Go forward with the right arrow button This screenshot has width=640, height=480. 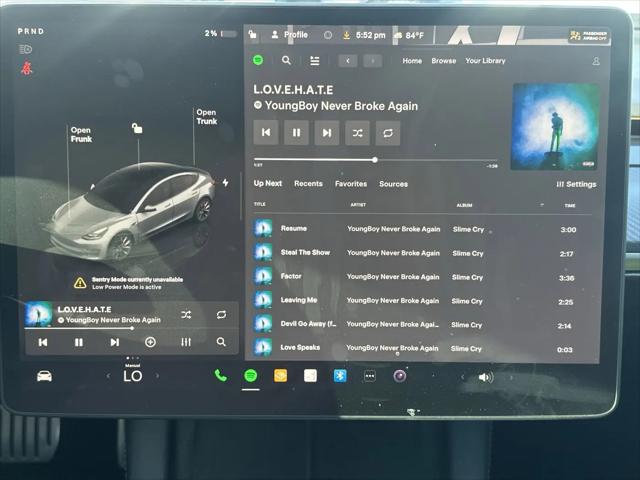[x=373, y=61]
